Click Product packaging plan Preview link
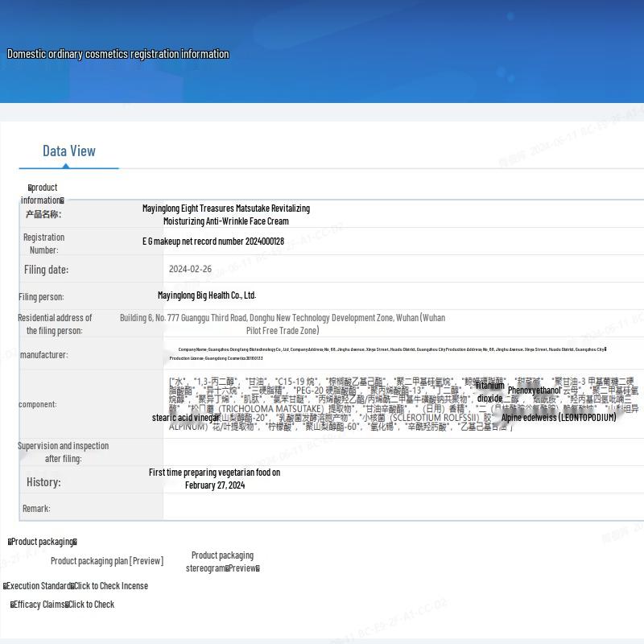This screenshot has height=644, width=644. click(107, 560)
